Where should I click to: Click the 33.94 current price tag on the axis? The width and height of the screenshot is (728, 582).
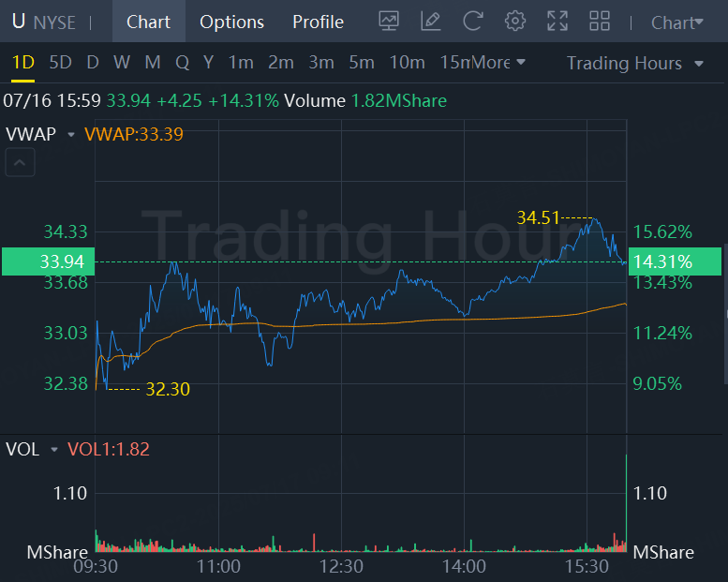(x=47, y=261)
